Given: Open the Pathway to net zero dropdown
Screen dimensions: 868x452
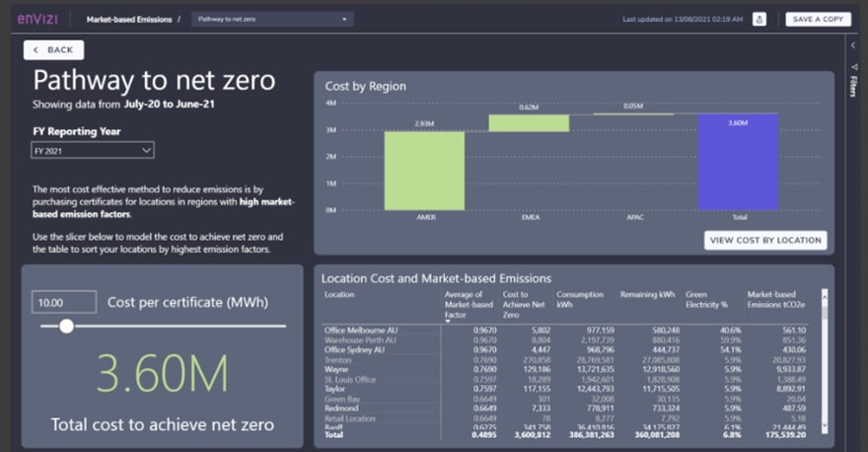Looking at the screenshot, I should click(272, 19).
